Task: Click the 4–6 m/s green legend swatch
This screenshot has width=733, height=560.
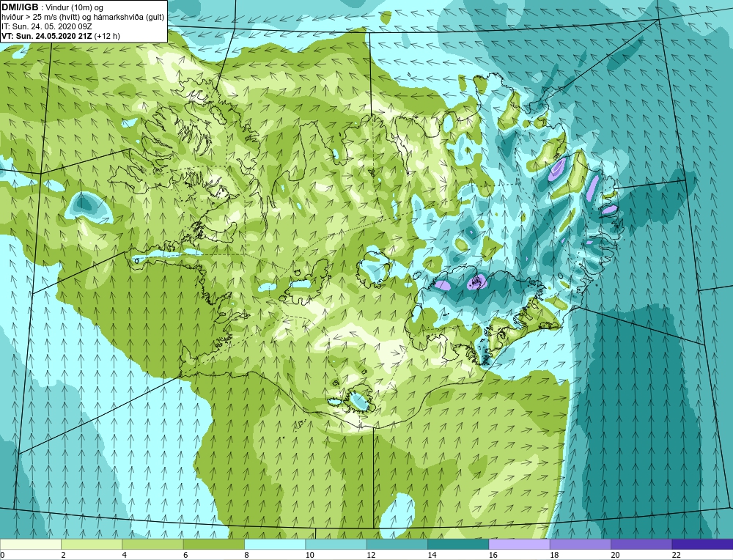Action: (x=153, y=544)
